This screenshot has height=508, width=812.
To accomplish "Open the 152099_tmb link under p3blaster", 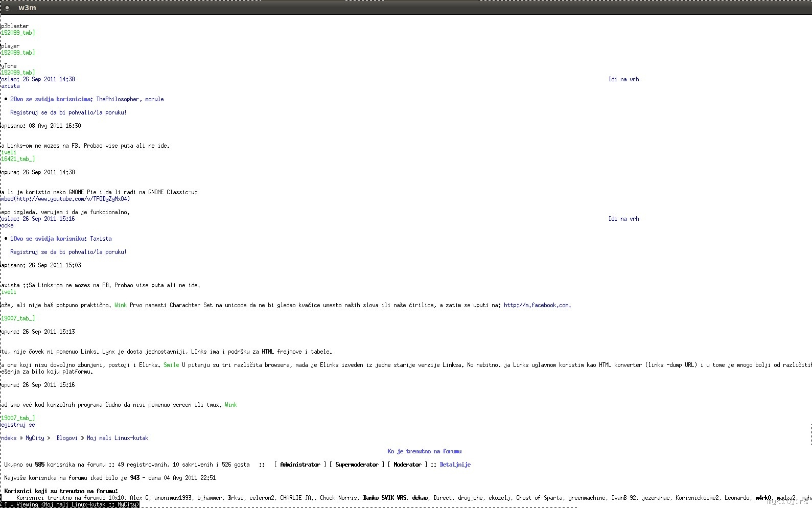I will coord(18,33).
